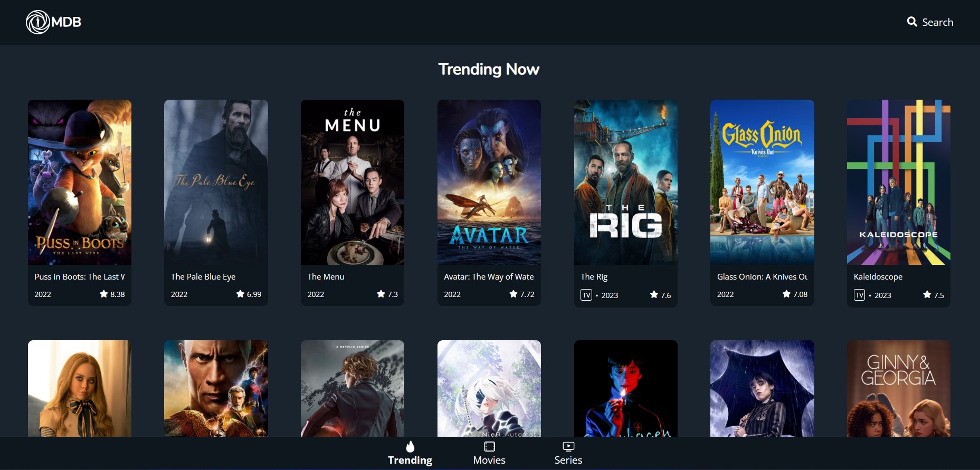Image resolution: width=980 pixels, height=470 pixels.
Task: Open the Black Adam poster
Action: point(216,388)
